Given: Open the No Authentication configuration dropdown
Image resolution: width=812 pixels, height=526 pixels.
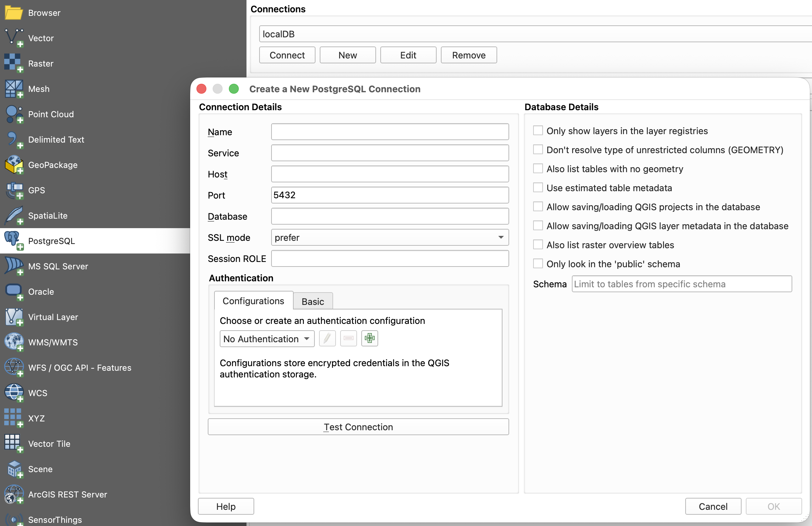Looking at the screenshot, I should click(267, 339).
